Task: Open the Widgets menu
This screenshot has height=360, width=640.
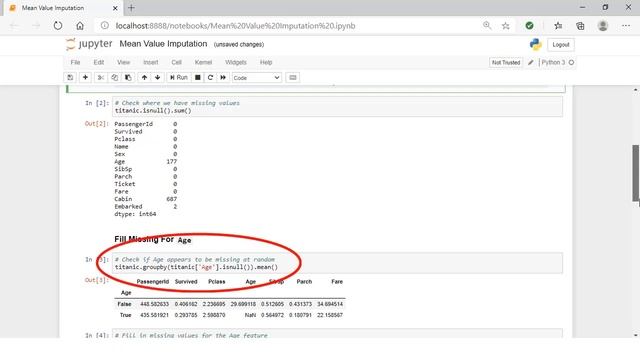Action: click(236, 62)
